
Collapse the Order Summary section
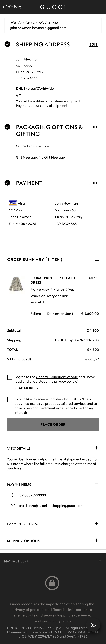(97, 260)
